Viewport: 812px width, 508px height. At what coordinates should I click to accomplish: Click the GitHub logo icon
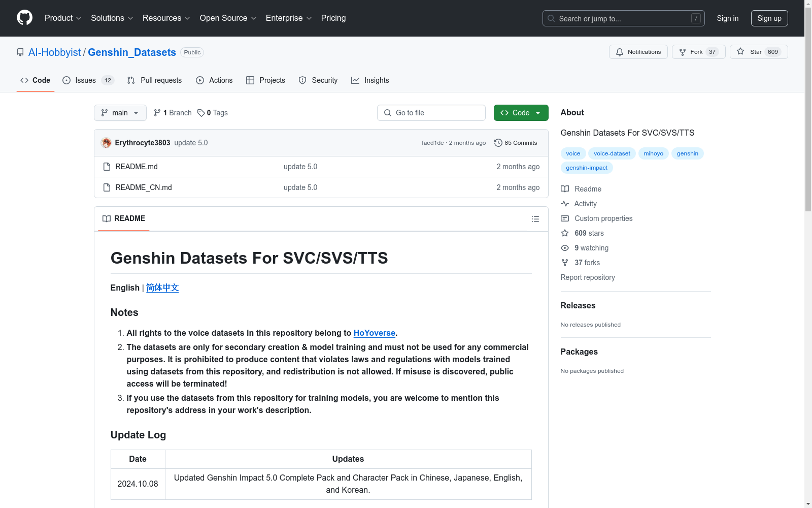click(24, 18)
